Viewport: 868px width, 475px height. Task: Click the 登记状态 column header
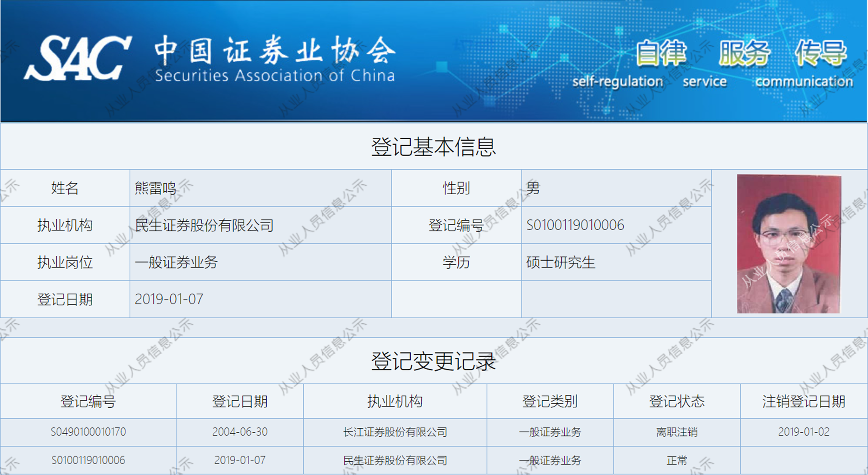676,402
